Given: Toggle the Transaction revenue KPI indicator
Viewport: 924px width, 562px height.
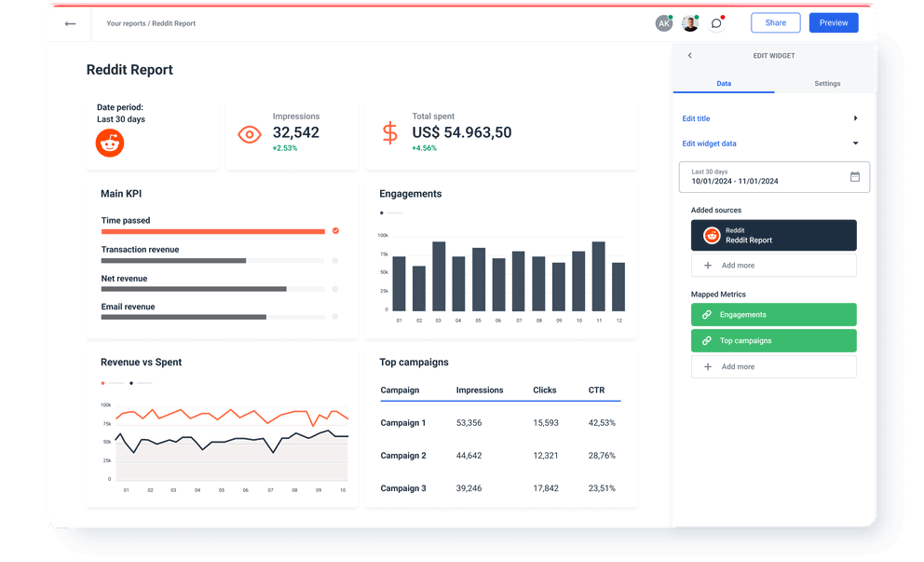Looking at the screenshot, I should click(335, 261).
